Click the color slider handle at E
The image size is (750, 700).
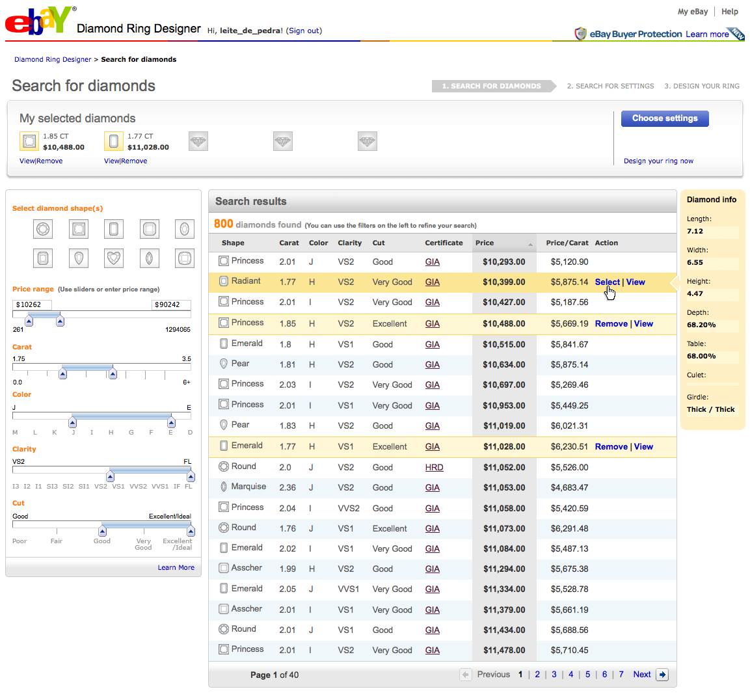point(171,423)
